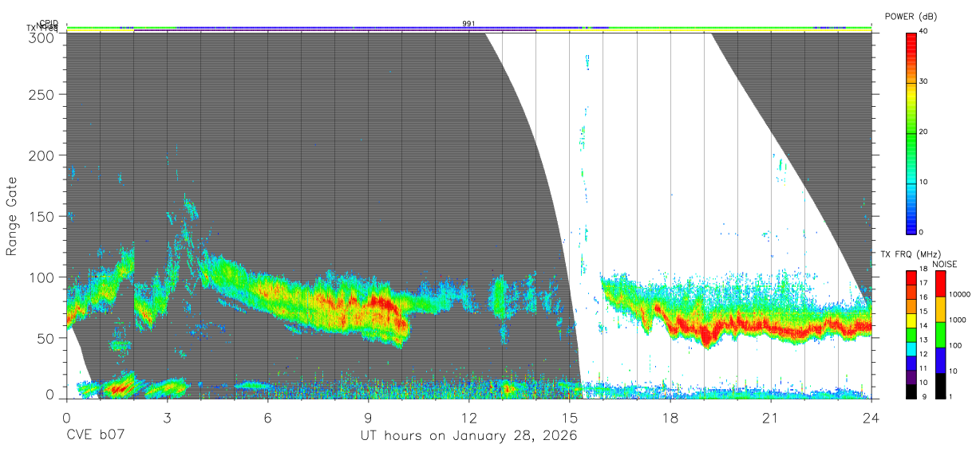Screen dimensions: 980x452
Task: Pick the cyan 12 MHz frequency swatch
Action: click(911, 348)
